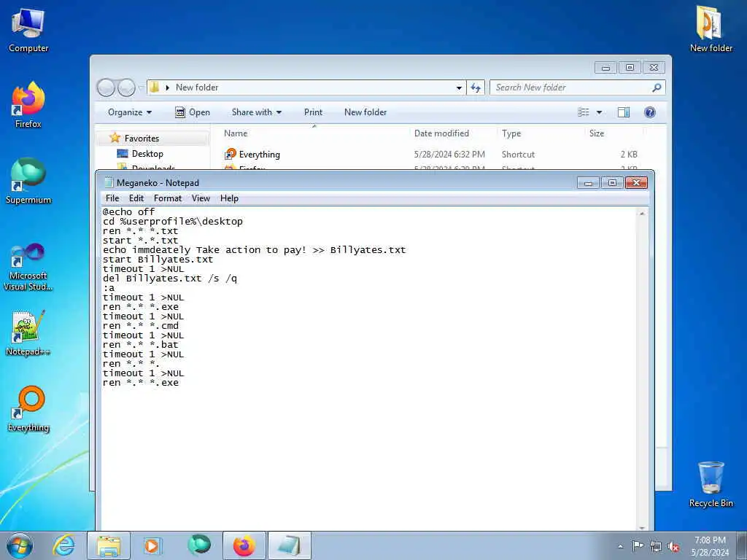747x560 pixels.
Task: Click the breadcrumb arrow before New folder
Action: (167, 87)
